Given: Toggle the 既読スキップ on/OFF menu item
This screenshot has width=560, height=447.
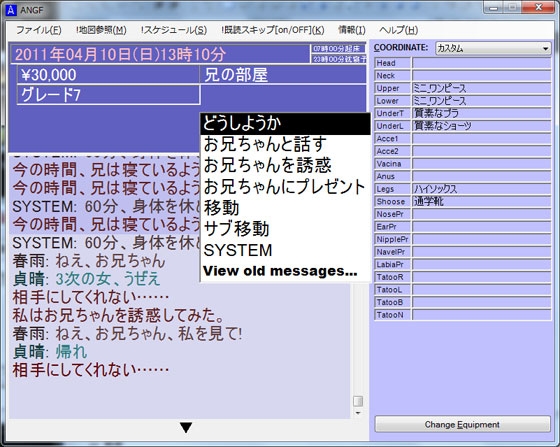Looking at the screenshot, I should point(272,30).
